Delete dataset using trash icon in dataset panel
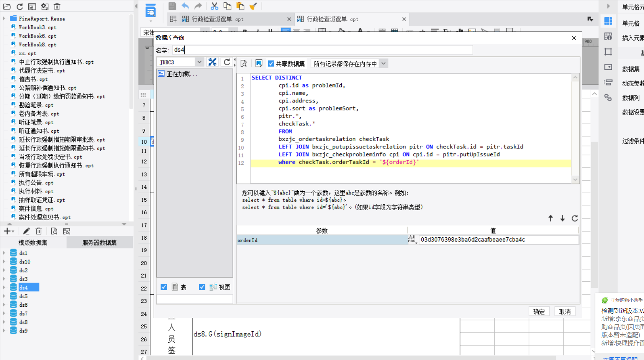 [39, 231]
